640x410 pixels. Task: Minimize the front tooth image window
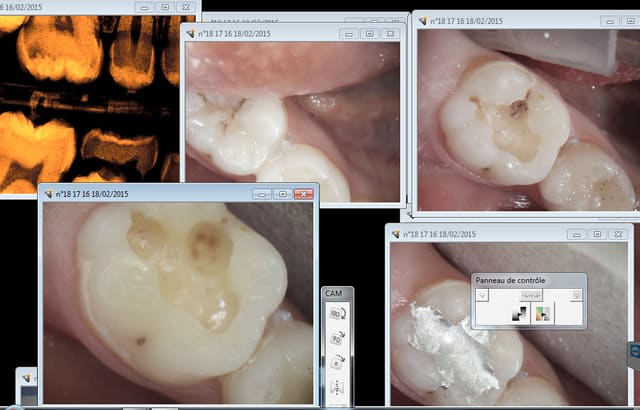[x=262, y=194]
